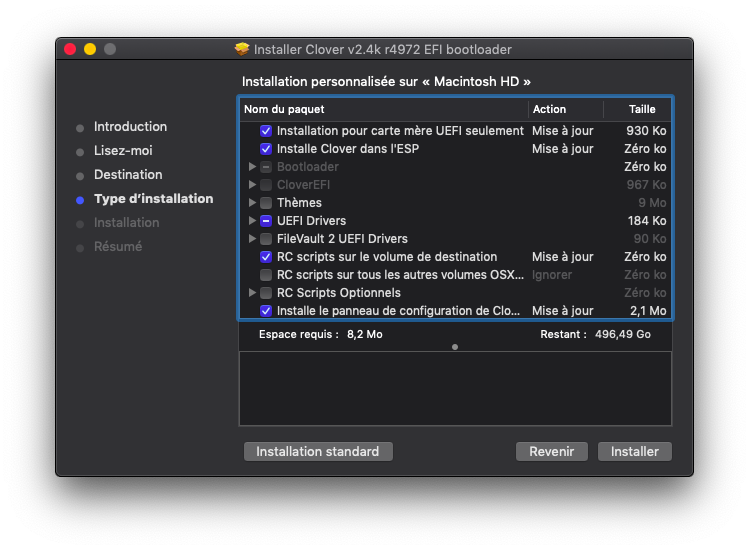Click the 967 Ko size of CloverEFI
The image size is (749, 550).
646,185
